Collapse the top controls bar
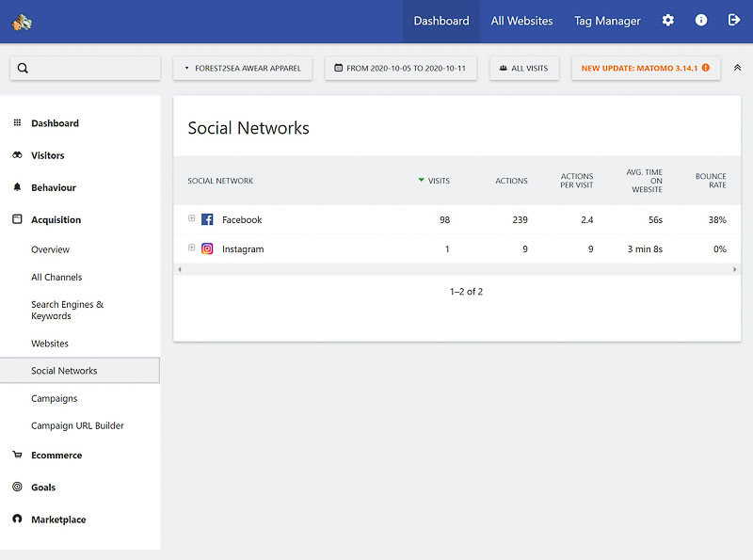Viewport: 753px width, 560px height. click(x=737, y=68)
